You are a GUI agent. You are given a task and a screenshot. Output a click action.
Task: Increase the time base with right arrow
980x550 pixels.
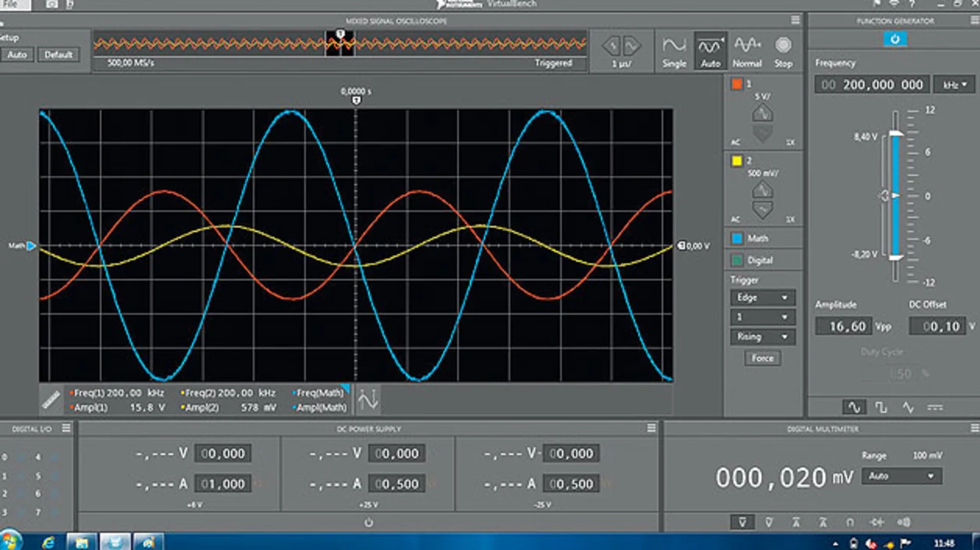point(631,46)
